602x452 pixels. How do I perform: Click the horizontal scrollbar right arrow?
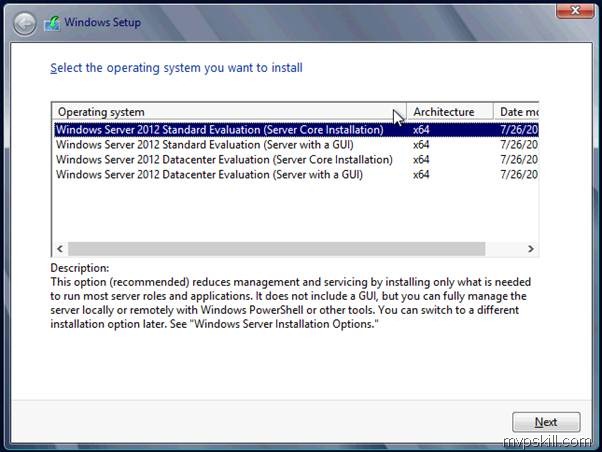pyautogui.click(x=531, y=249)
